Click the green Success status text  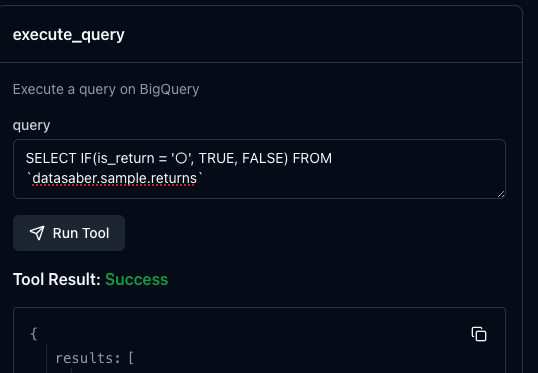[x=137, y=279]
